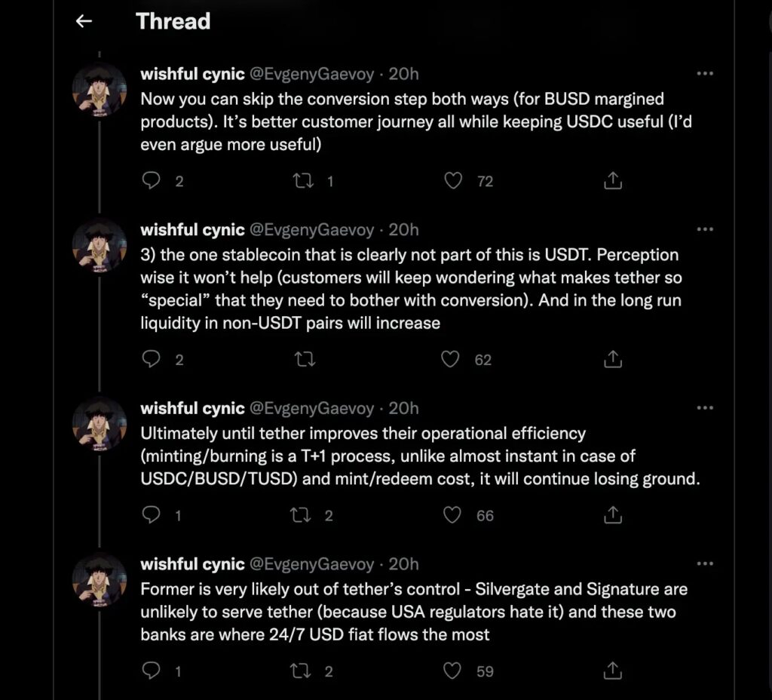Viewport: 772px width, 700px height.
Task: Share the tweet about USDT stablecoin
Action: [614, 360]
